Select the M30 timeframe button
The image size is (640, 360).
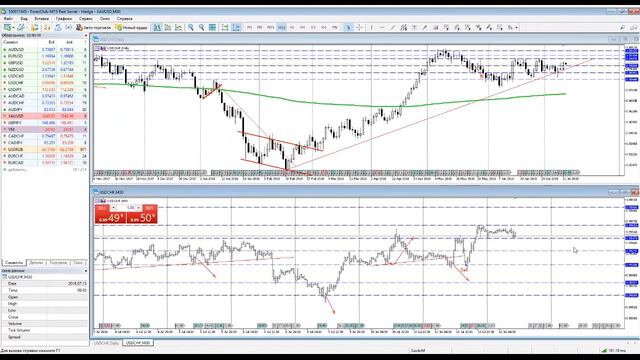point(281,27)
